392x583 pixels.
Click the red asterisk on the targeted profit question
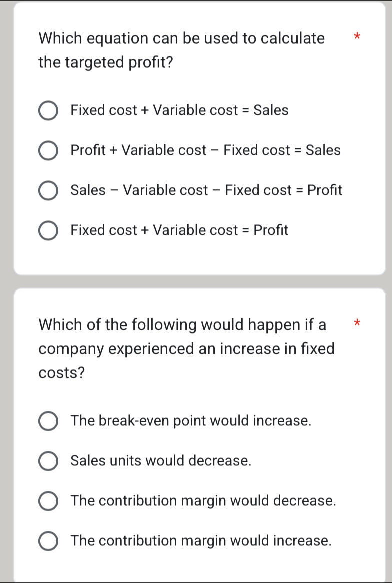356,37
